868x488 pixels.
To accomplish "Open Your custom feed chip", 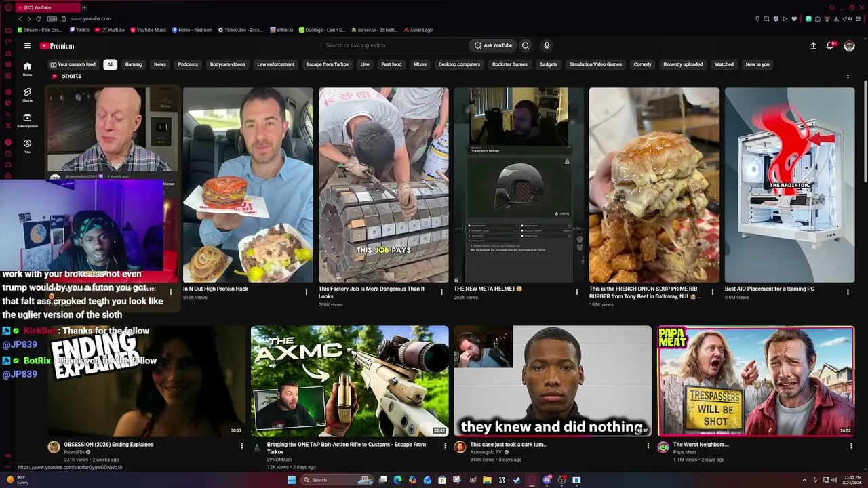I will pos(73,64).
